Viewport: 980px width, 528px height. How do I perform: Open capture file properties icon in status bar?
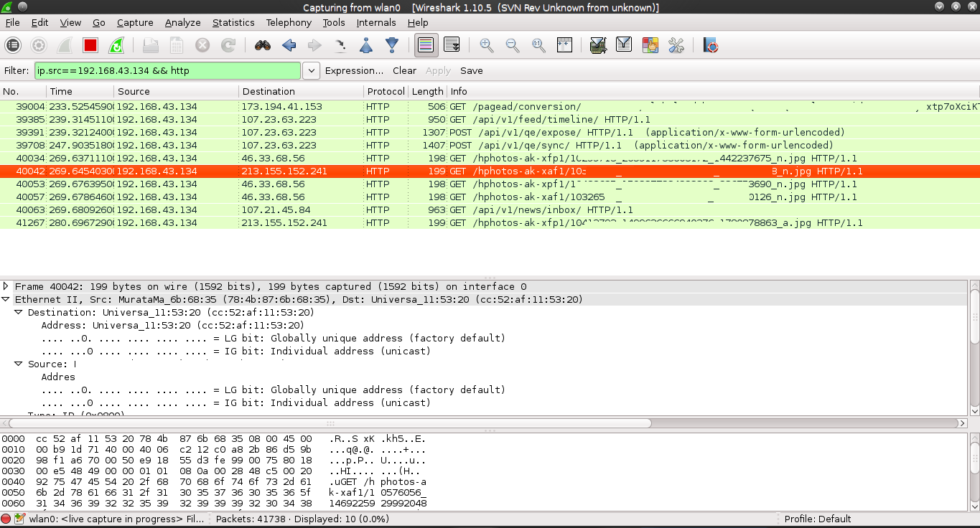click(x=19, y=519)
